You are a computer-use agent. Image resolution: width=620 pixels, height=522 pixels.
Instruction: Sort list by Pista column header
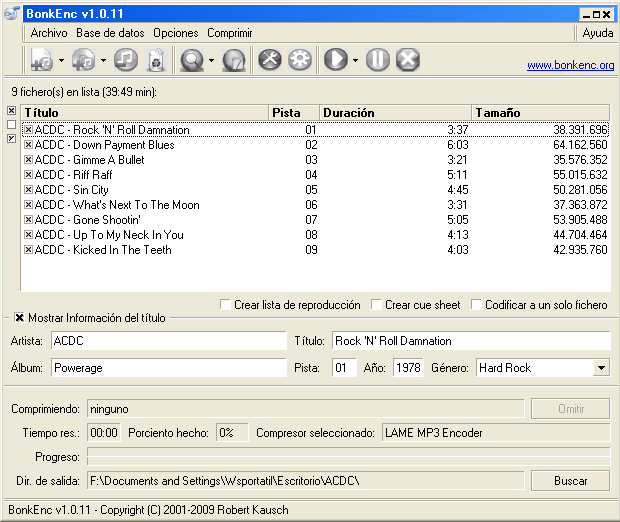pos(294,113)
